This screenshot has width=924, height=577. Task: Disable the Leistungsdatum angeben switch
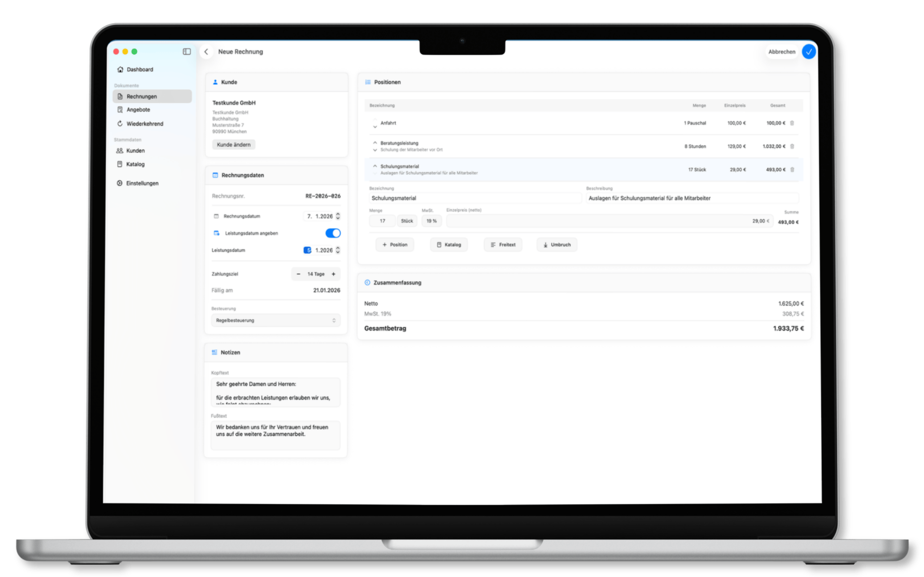pyautogui.click(x=332, y=233)
